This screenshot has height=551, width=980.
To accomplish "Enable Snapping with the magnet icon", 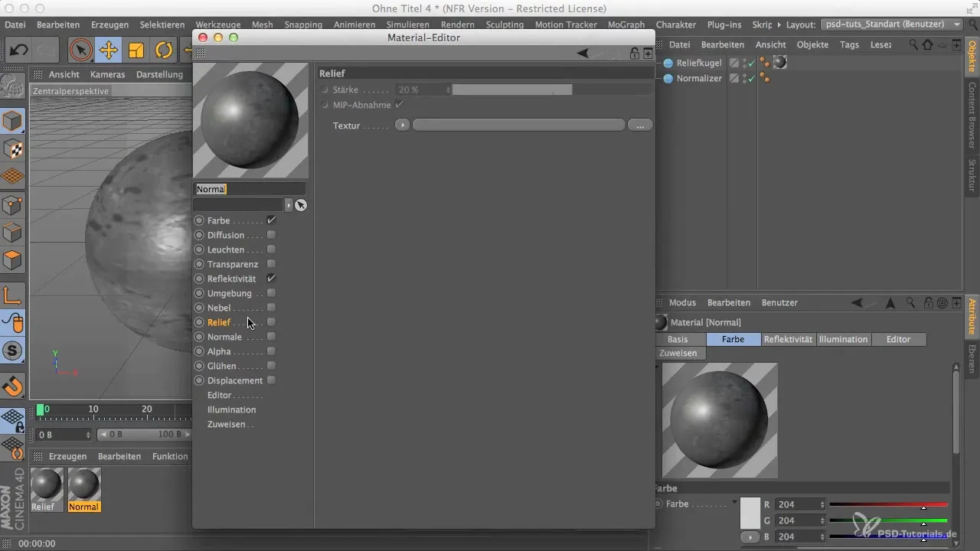I will [13, 386].
